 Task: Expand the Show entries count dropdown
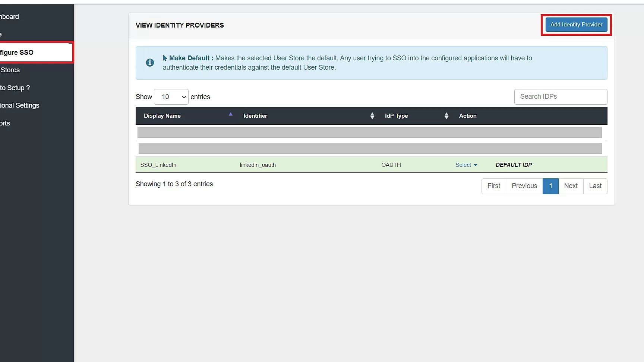pos(171,97)
